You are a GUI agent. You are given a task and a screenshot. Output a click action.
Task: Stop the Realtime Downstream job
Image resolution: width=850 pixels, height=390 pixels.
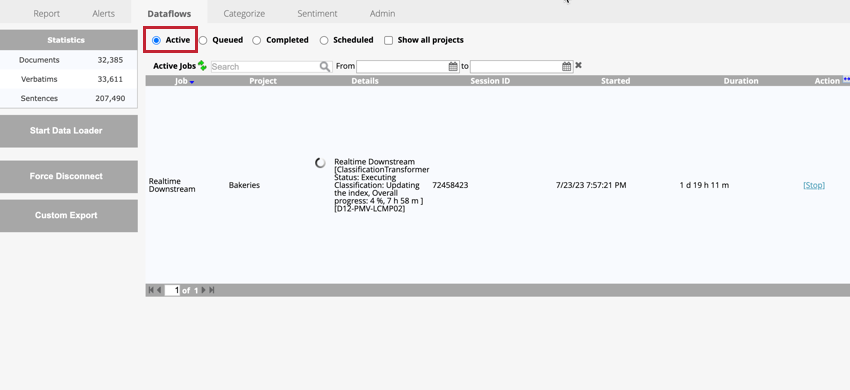pos(814,186)
